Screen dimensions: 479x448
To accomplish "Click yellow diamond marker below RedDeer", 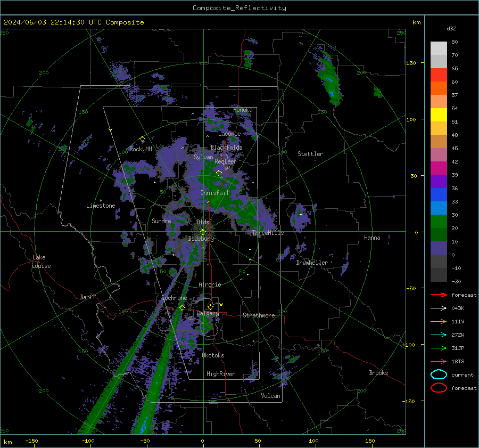I will [x=219, y=173].
